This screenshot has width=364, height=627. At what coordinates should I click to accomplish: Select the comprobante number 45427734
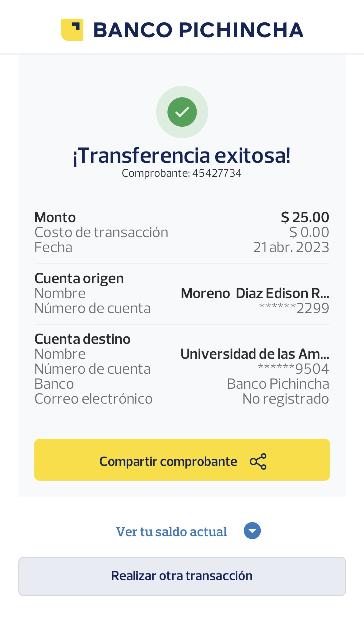(x=217, y=173)
